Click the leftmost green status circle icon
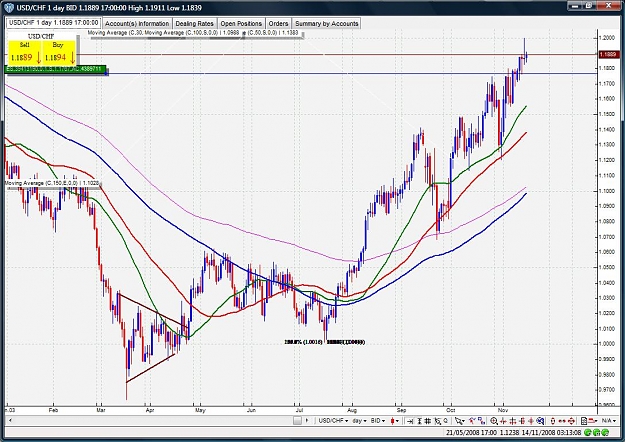This screenshot has width=625, height=442. point(588,432)
